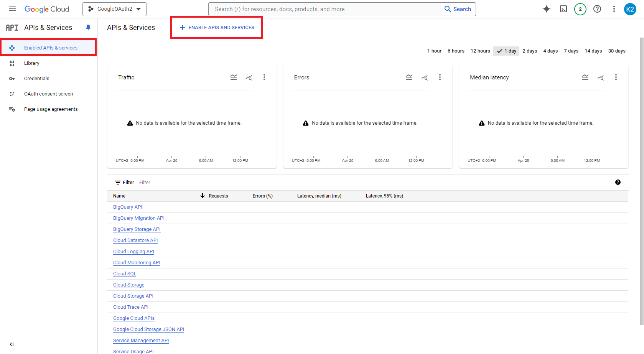Image resolution: width=644 pixels, height=354 pixels.
Task: Open metrics explorer icon on Errors chart
Action: [x=425, y=77]
